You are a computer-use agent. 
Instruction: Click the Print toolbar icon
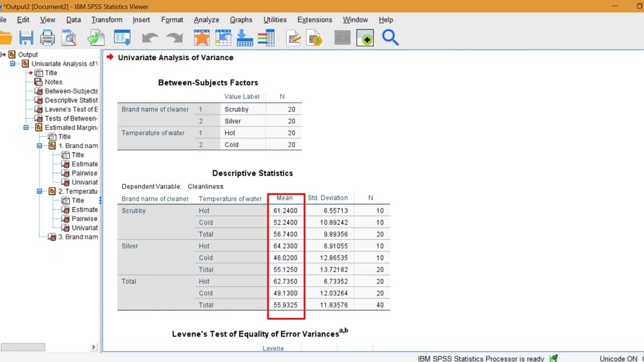[47, 38]
